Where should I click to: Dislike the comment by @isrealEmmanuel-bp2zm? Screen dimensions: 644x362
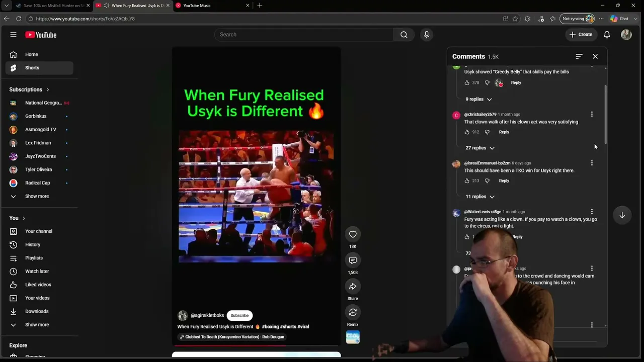click(487, 181)
